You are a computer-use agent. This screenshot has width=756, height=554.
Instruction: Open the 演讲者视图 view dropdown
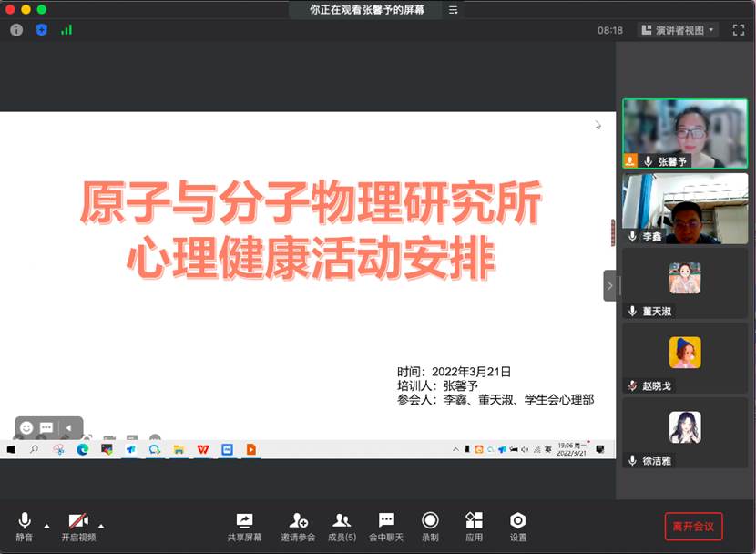tap(678, 30)
